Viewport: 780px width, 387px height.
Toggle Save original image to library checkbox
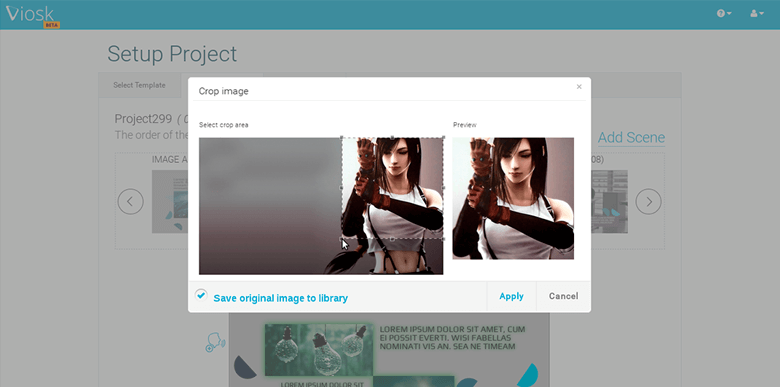pos(200,294)
